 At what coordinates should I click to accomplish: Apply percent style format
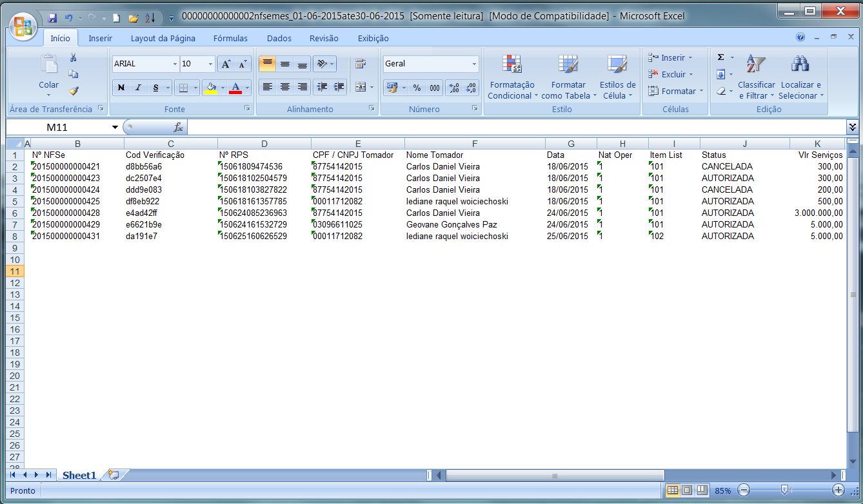pyautogui.click(x=417, y=88)
